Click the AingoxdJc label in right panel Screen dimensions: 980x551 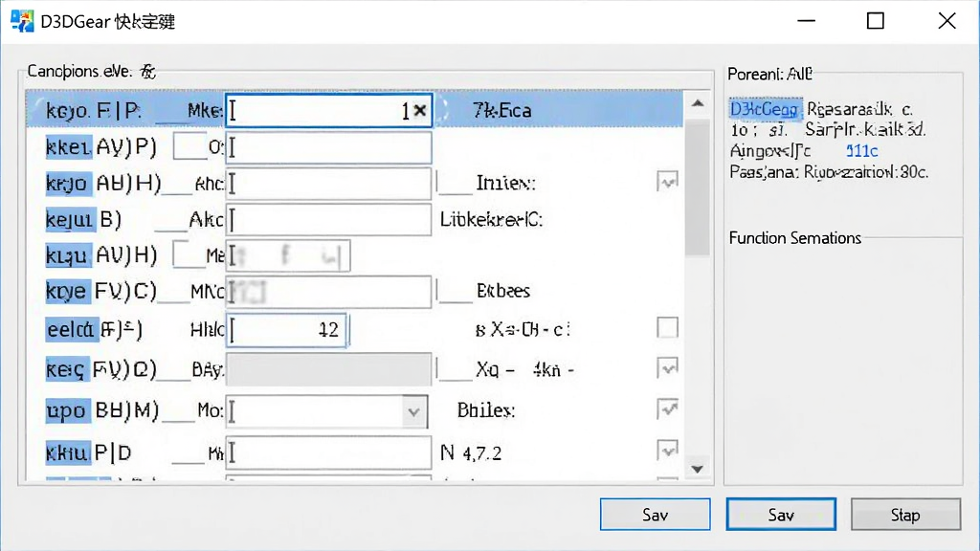(x=770, y=150)
